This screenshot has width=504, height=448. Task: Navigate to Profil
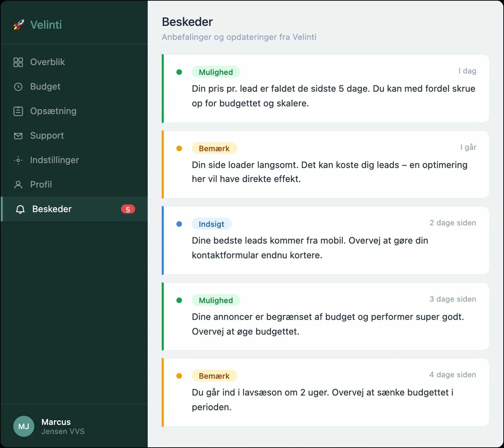tap(74, 185)
